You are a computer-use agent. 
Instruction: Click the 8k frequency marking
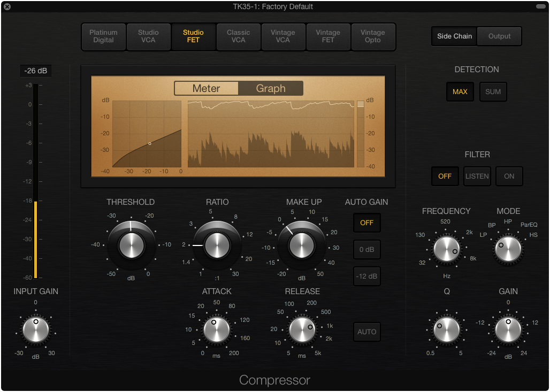click(473, 258)
